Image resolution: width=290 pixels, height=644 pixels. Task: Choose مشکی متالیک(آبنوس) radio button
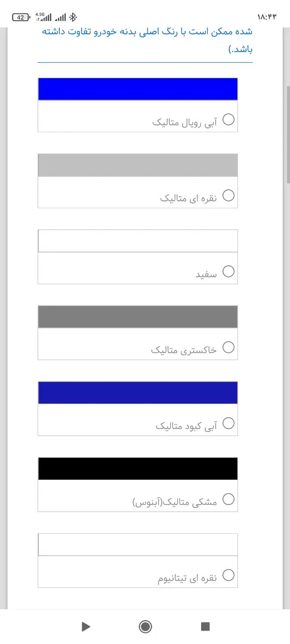click(229, 499)
